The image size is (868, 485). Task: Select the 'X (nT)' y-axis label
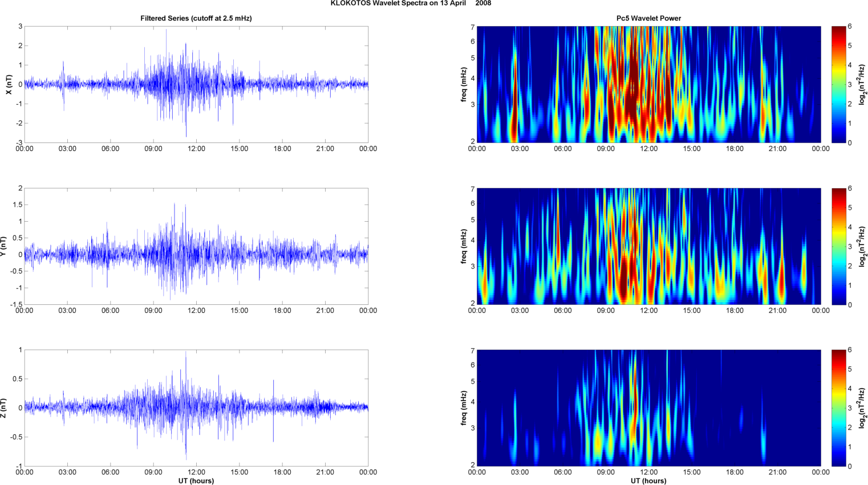coord(9,84)
